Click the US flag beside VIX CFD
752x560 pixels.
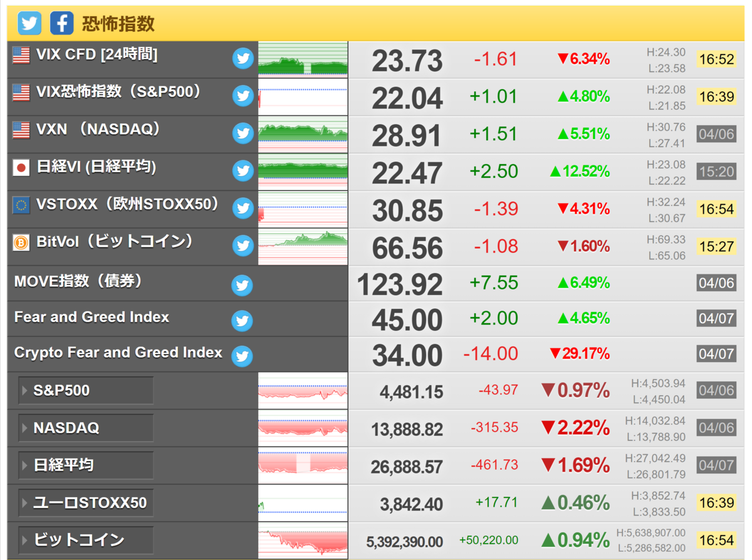coord(21,55)
